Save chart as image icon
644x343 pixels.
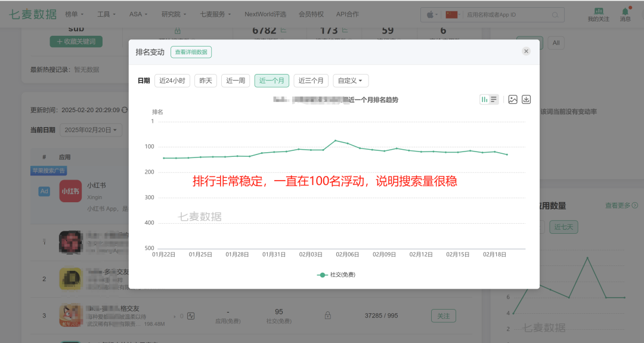(x=513, y=100)
